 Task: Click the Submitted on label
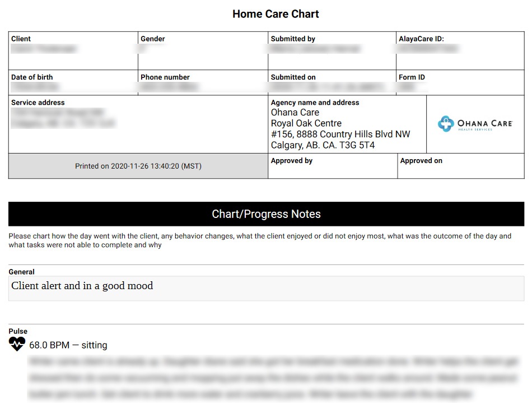[x=293, y=77]
